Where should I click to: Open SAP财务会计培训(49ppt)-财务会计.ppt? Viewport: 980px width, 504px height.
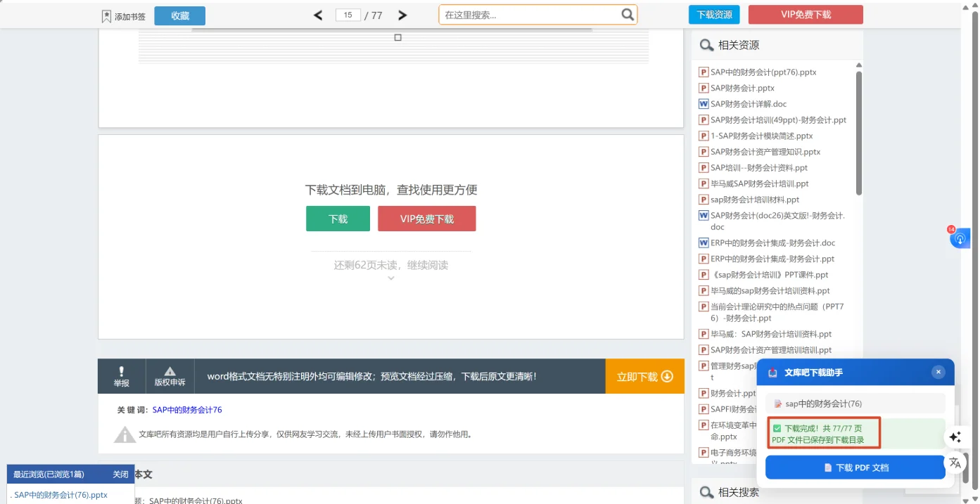778,120
